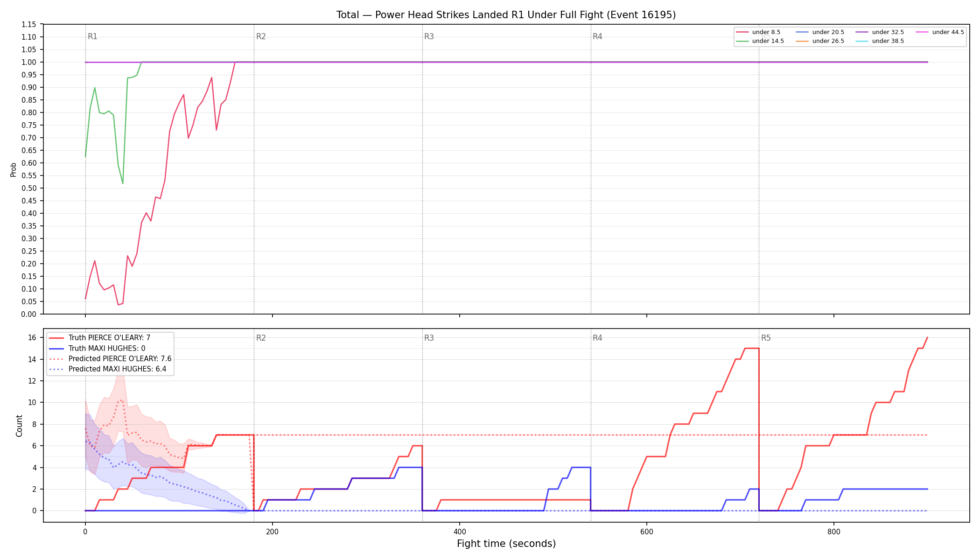This screenshot has height=560, width=980.
Task: Click the 800 tick on the time axis
Action: point(834,532)
